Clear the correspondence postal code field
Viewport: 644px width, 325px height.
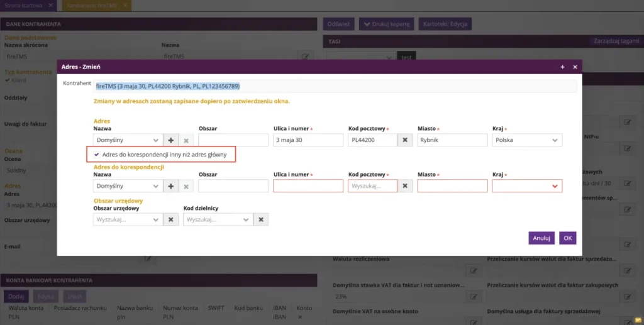point(405,186)
